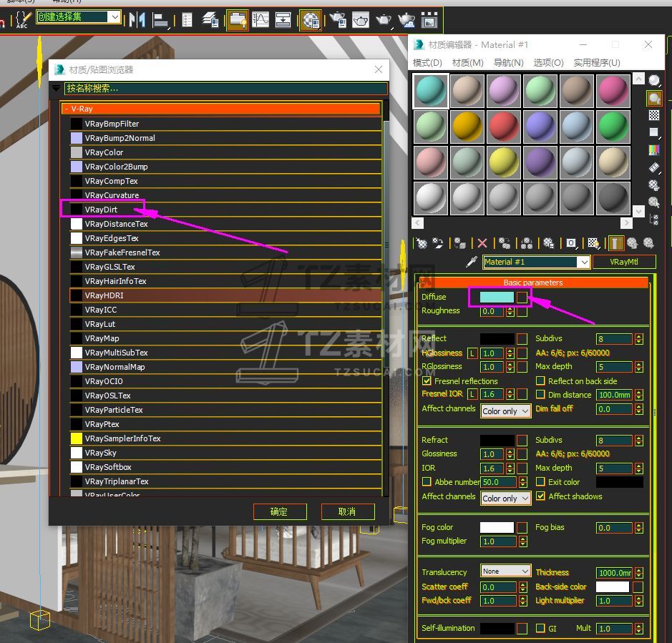672x643 pixels.
Task: Open the Curve Editor from main toolbar
Action: click(260, 19)
